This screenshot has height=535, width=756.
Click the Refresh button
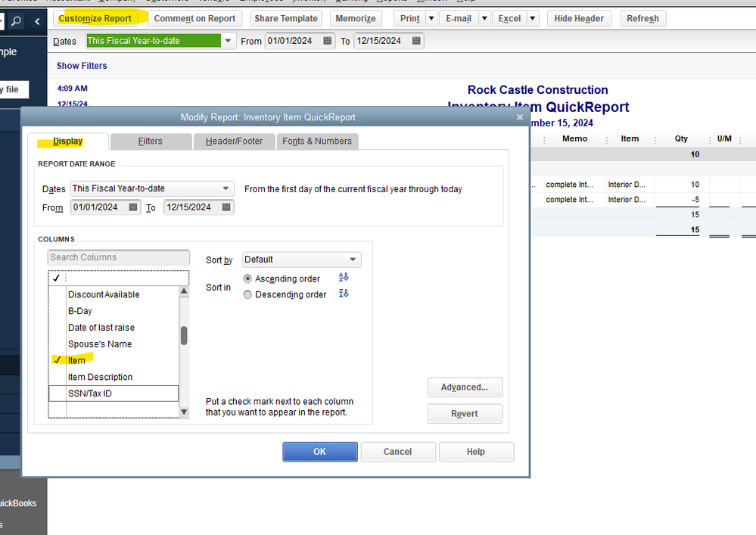tap(642, 19)
